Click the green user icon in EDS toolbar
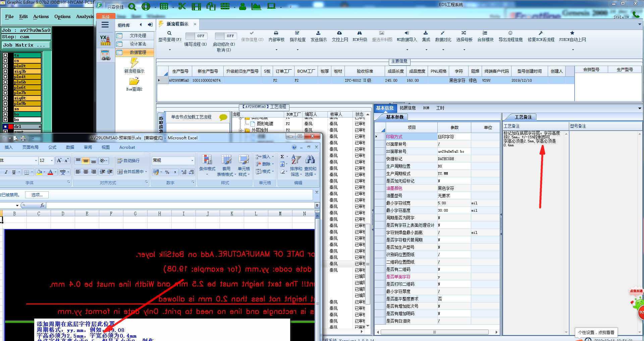 coord(243,6)
